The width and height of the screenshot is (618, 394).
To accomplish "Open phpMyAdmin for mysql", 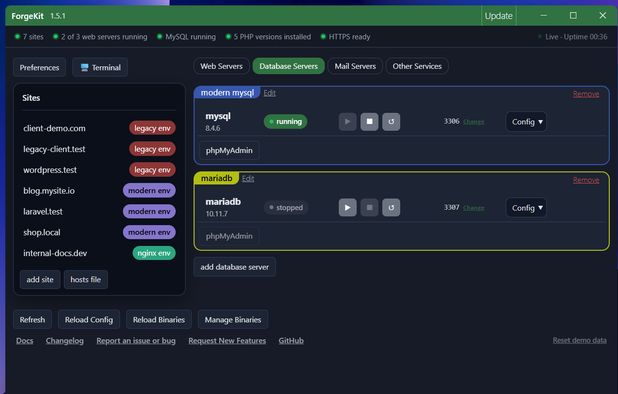I will pyautogui.click(x=229, y=151).
